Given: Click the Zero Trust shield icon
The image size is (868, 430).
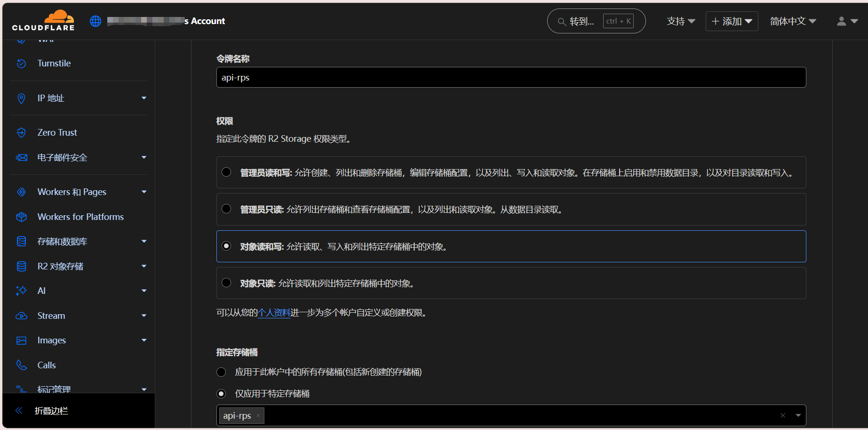Looking at the screenshot, I should click(21, 133).
